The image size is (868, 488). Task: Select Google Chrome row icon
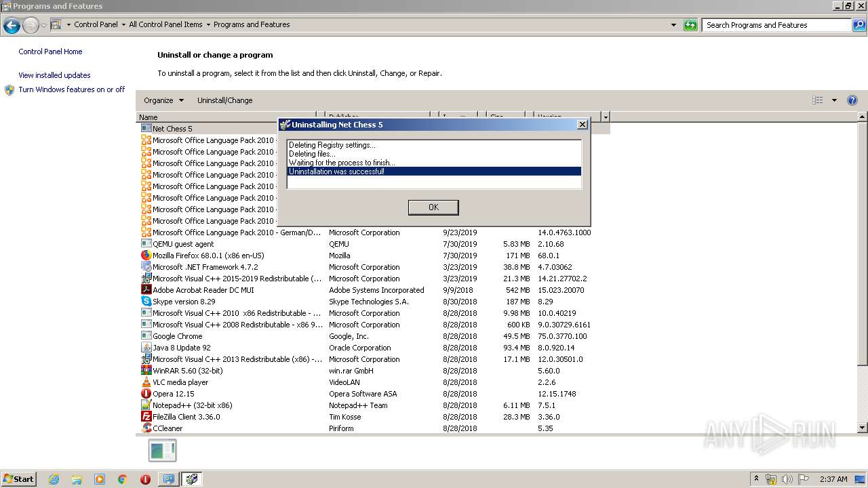pos(146,336)
